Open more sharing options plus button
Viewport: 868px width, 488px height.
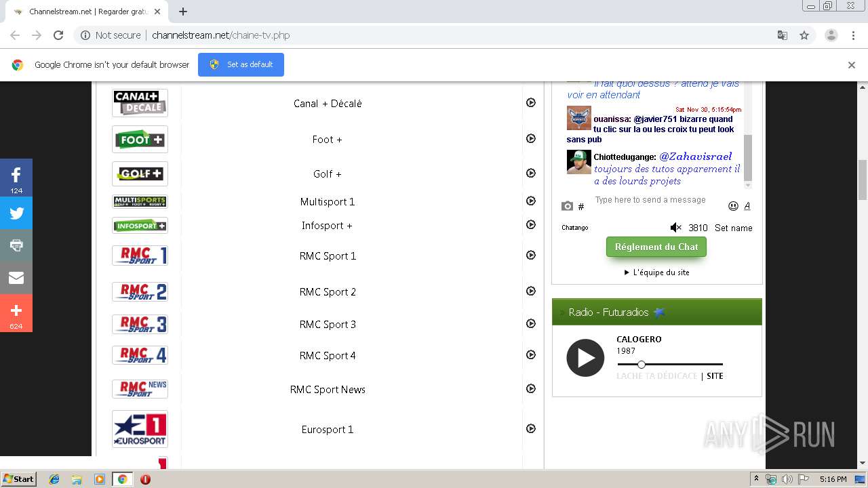(x=16, y=313)
